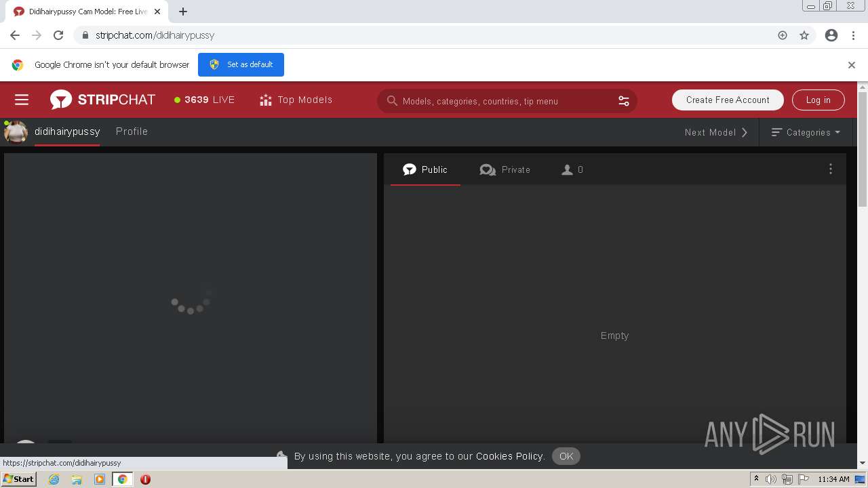Click the 3639 LIVE counter

(x=204, y=100)
